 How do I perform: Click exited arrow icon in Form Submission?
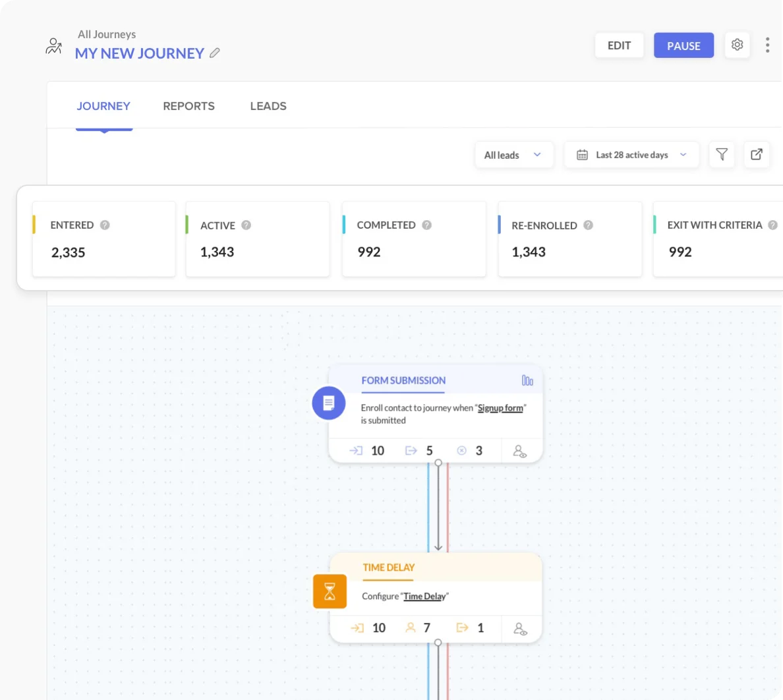(x=411, y=451)
